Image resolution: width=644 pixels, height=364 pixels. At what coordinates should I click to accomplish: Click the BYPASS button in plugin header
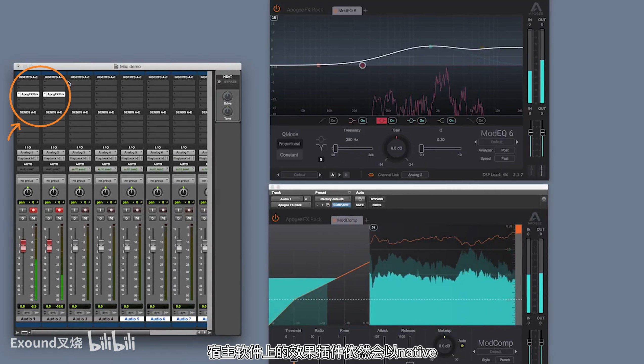coord(377,199)
